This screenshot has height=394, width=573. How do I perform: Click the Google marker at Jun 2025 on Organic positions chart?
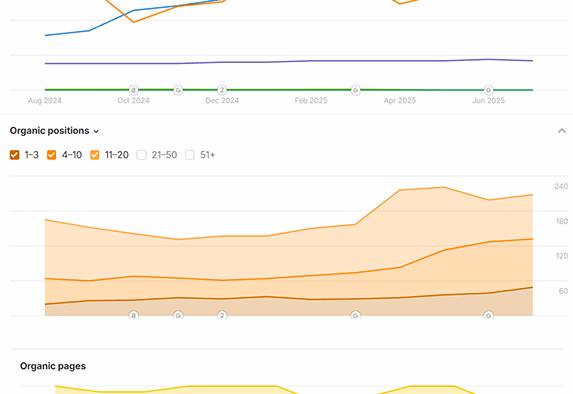click(x=489, y=315)
